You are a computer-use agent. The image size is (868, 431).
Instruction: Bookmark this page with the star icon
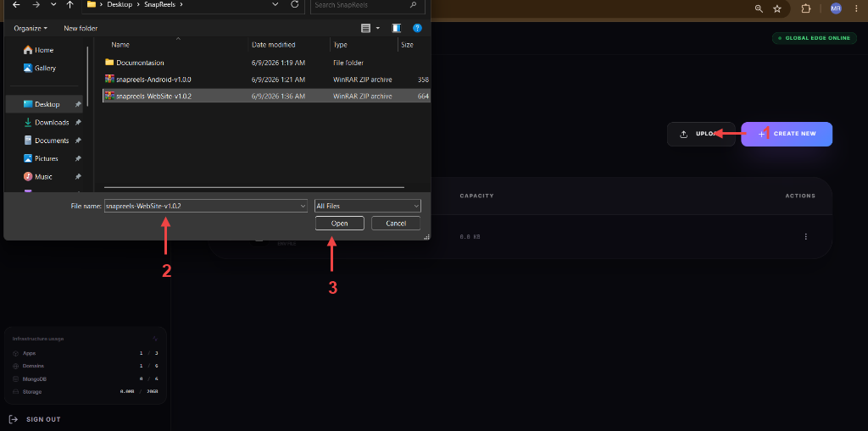click(x=777, y=8)
